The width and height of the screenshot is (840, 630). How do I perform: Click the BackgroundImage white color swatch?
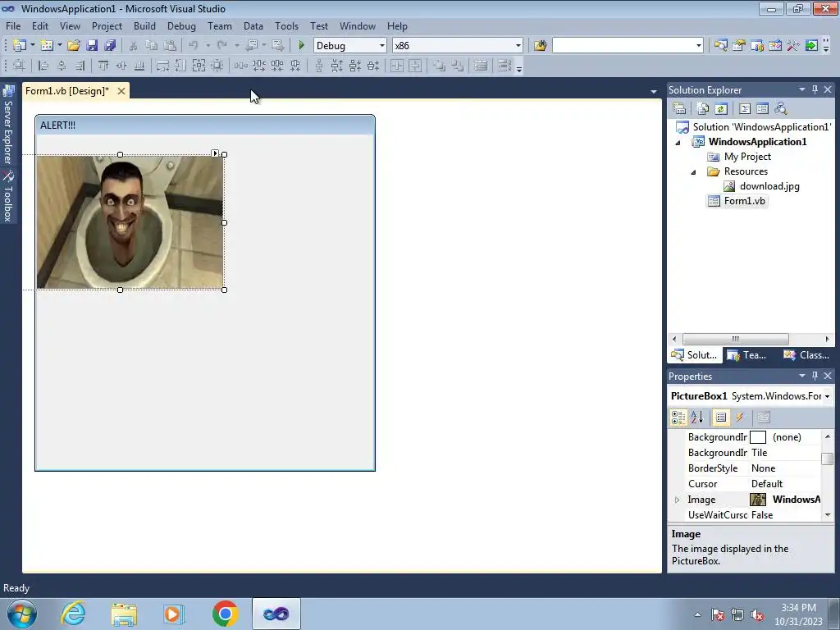click(757, 437)
